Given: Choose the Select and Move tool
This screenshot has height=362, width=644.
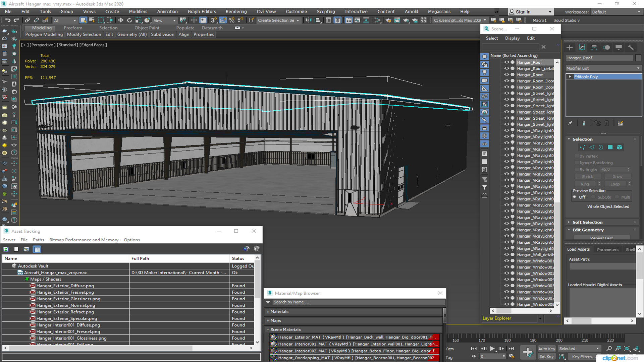Looking at the screenshot, I should [121, 20].
